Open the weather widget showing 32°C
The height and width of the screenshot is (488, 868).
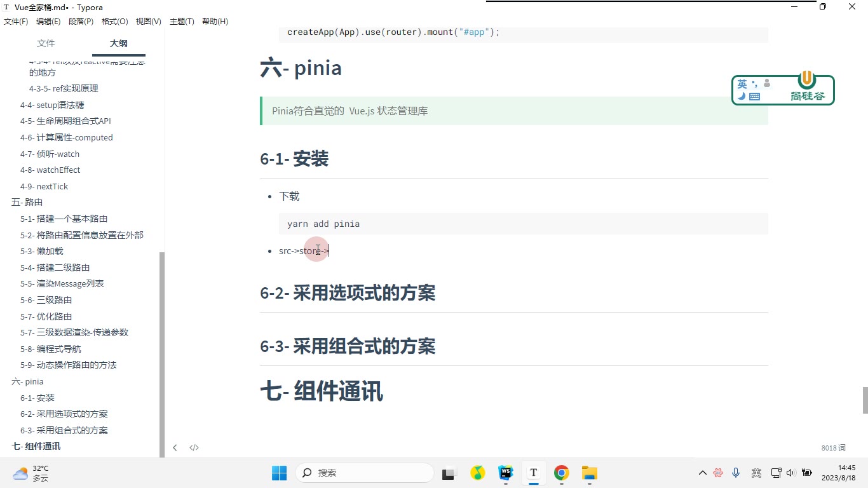pyautogui.click(x=32, y=473)
